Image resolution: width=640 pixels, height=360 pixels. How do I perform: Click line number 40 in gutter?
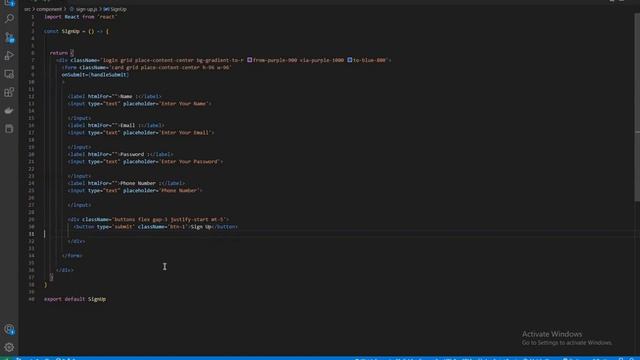31,299
